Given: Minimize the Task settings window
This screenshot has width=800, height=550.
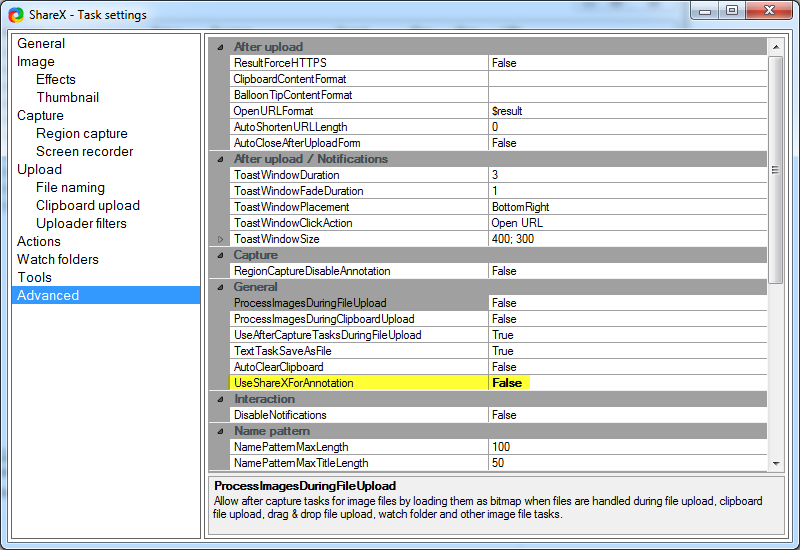Looking at the screenshot, I should click(x=705, y=11).
